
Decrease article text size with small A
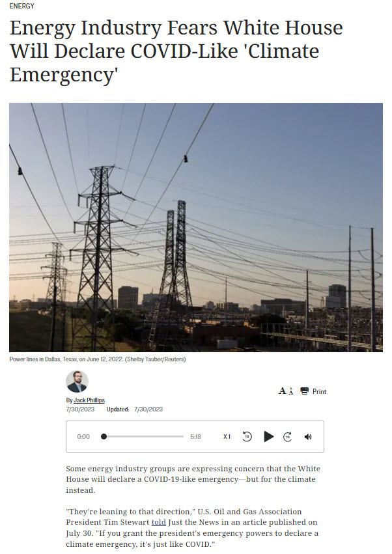tap(290, 391)
